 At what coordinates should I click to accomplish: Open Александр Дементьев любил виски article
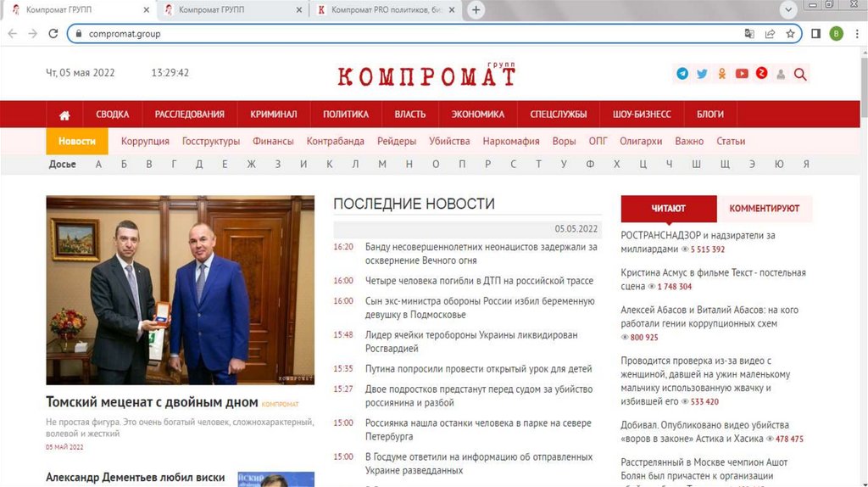tap(135, 477)
